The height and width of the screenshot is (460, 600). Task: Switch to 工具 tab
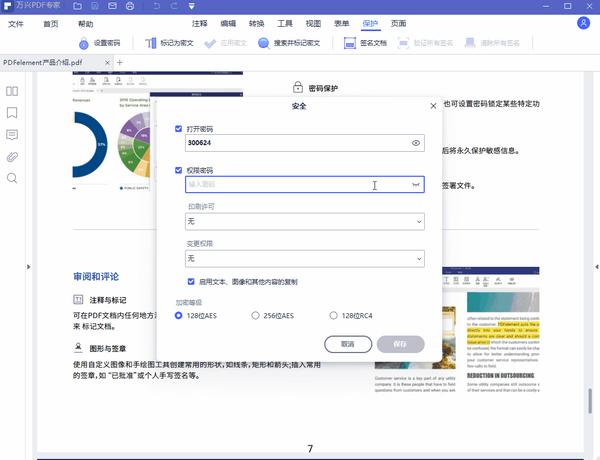tap(285, 24)
